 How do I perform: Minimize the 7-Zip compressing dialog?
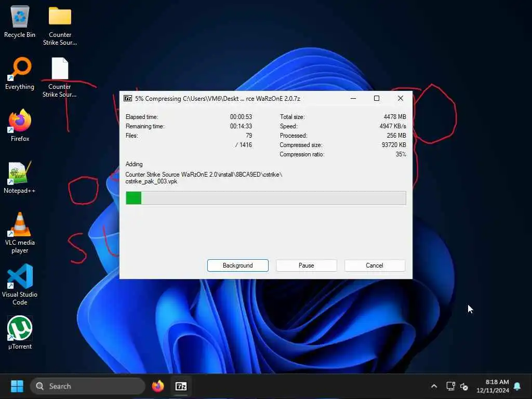(x=353, y=98)
